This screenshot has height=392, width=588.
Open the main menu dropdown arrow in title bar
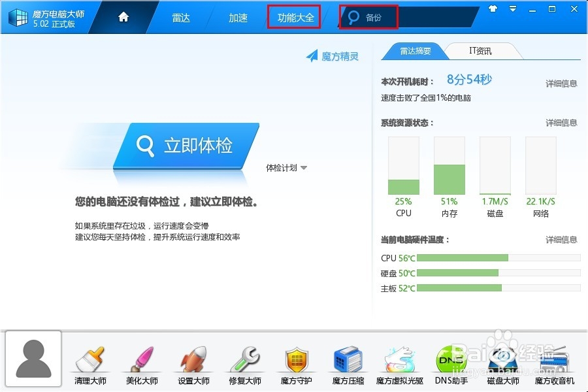click(513, 8)
